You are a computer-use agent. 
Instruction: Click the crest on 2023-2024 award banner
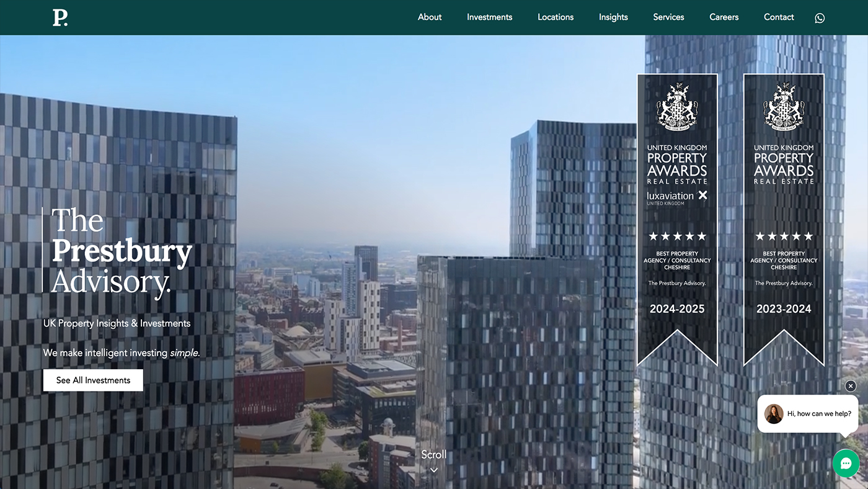tap(784, 107)
